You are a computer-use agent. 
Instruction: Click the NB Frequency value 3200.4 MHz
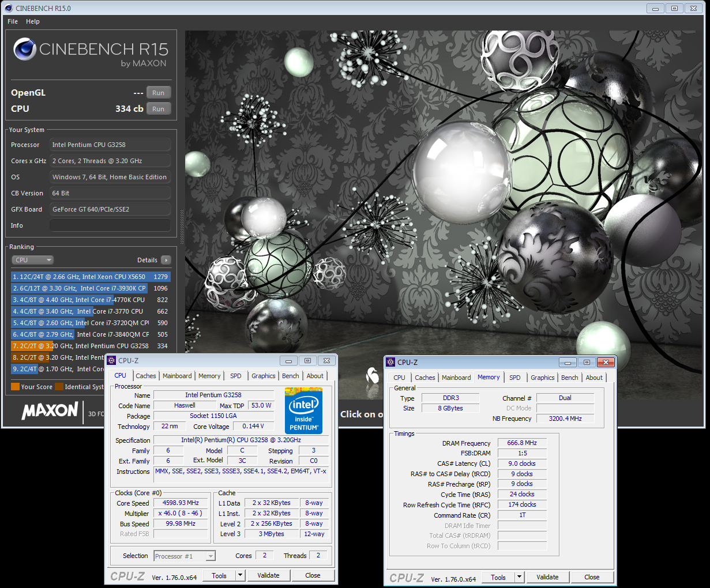pos(565,419)
